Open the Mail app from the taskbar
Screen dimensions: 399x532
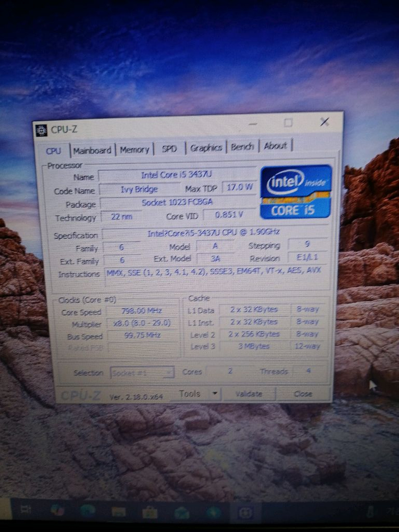181,513
